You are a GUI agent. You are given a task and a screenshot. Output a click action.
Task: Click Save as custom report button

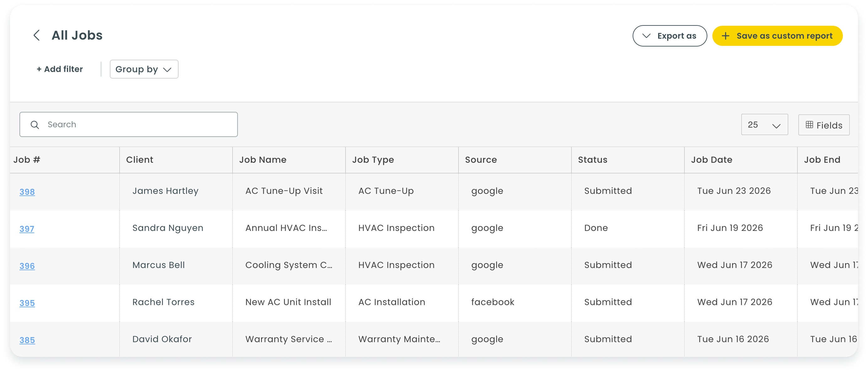(777, 36)
